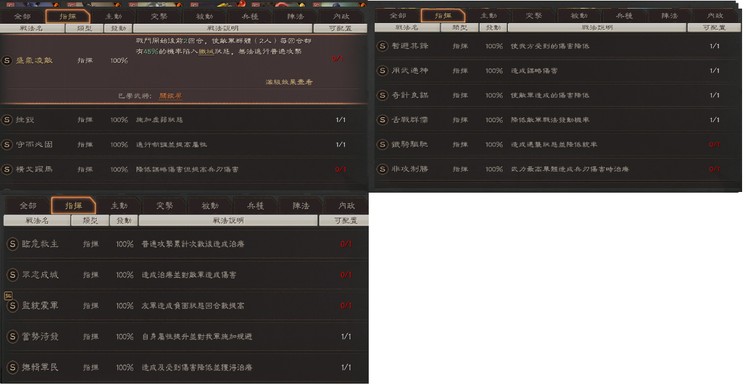Click S-grade icon beside 監統震軍
The width and height of the screenshot is (750, 386).
click(12, 306)
